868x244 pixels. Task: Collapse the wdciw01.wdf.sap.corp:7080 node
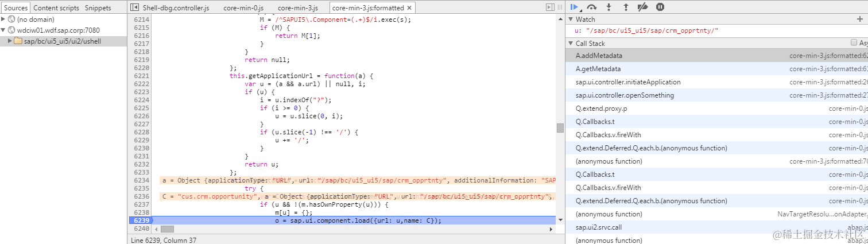pyautogui.click(x=3, y=30)
